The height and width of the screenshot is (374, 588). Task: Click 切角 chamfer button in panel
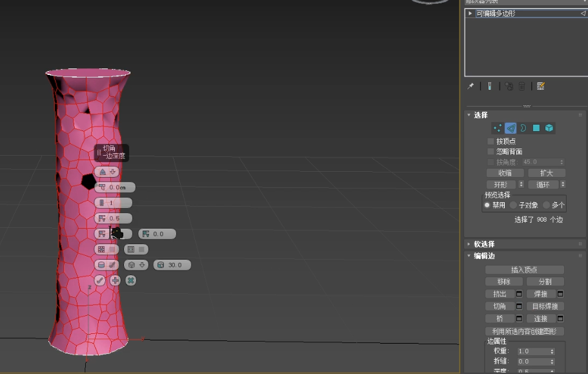coord(500,306)
